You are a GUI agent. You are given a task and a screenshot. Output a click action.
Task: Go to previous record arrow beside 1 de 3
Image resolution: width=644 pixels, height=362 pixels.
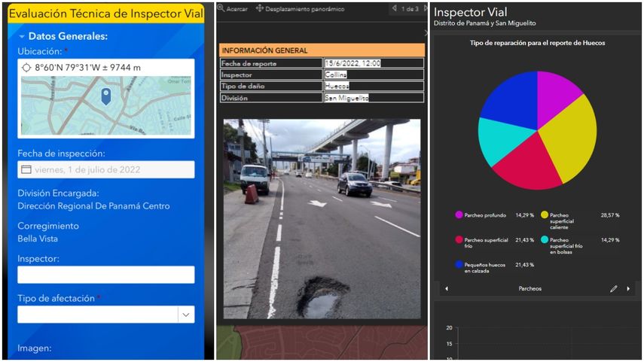point(394,8)
